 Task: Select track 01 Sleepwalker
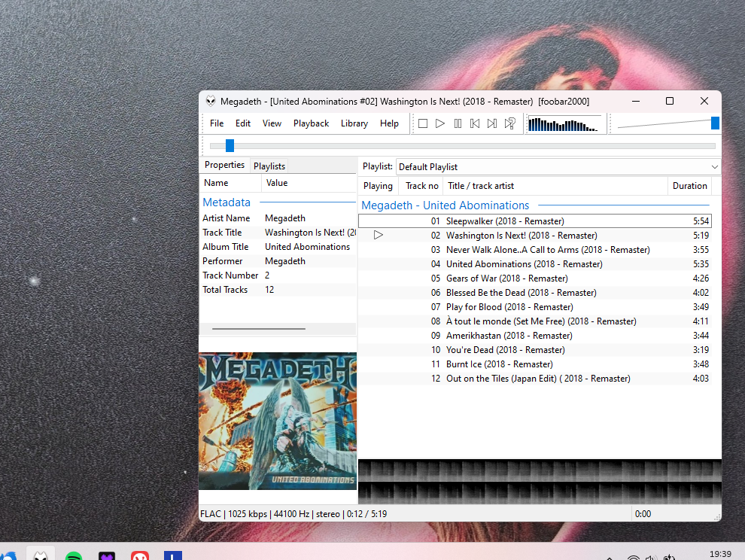coord(535,221)
